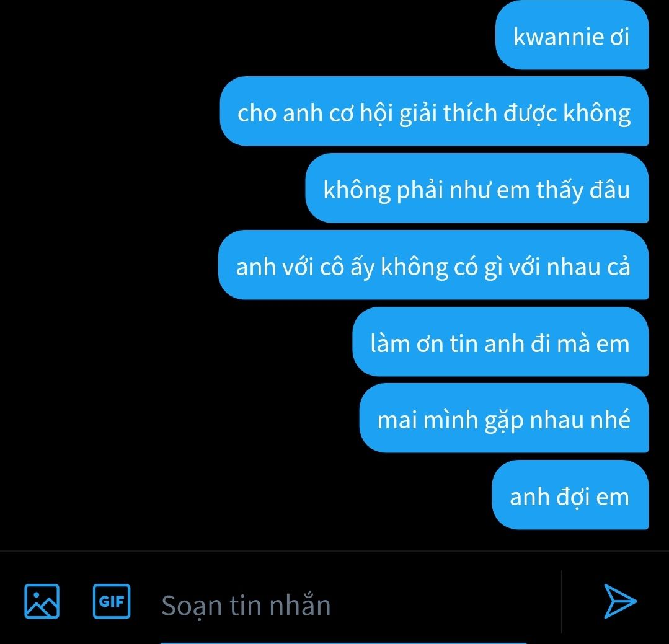Tap the "anh với cô ấy không có gì" message

coord(433,265)
